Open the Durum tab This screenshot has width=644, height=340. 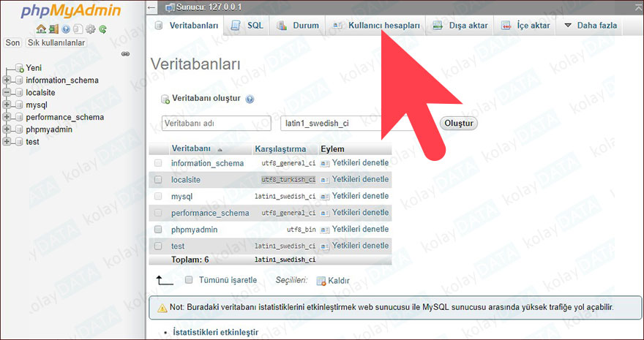tap(298, 26)
